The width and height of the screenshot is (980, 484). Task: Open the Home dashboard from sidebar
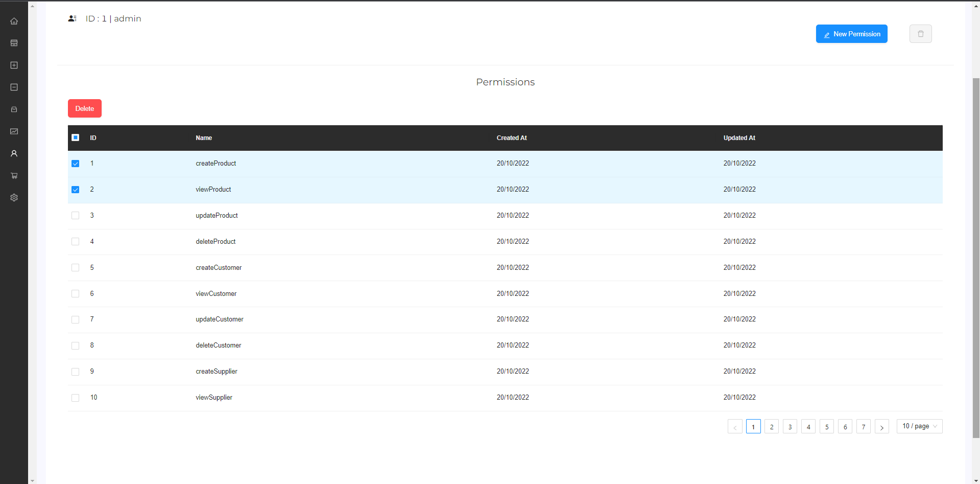[x=14, y=21]
